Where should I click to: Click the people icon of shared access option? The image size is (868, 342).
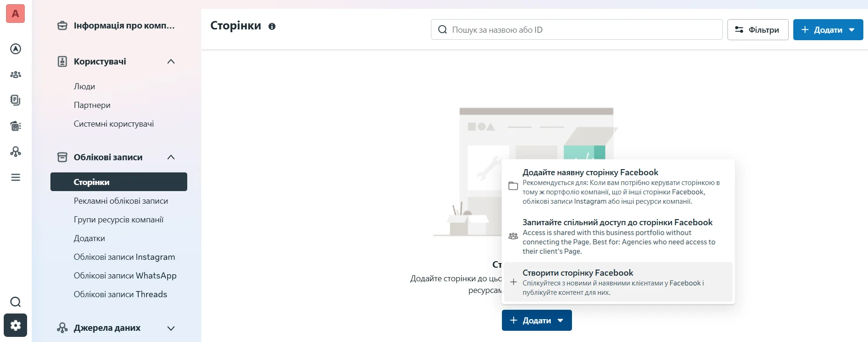pyautogui.click(x=513, y=236)
